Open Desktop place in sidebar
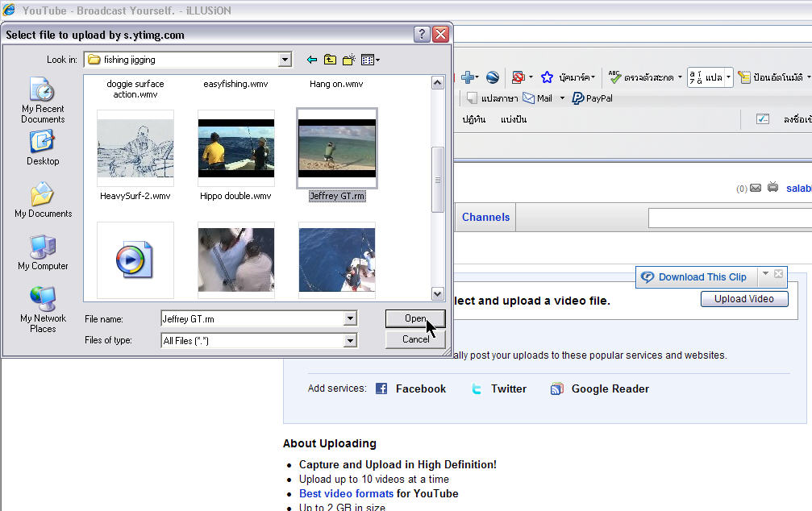This screenshot has width=812, height=511. pyautogui.click(x=43, y=148)
